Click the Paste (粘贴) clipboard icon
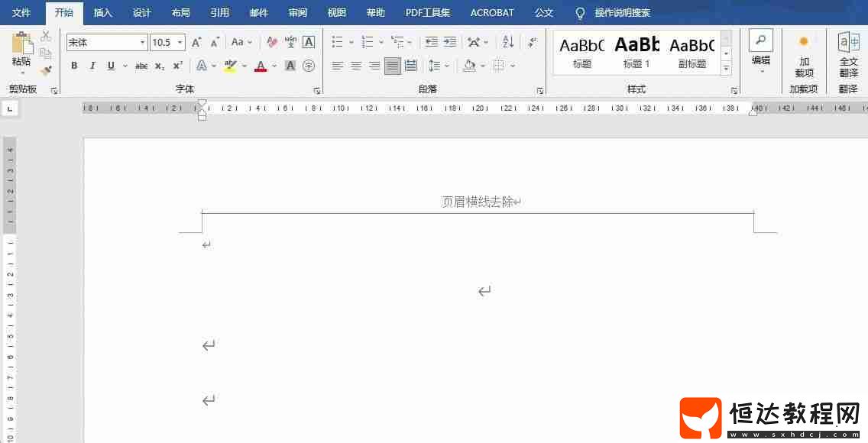Screen dimensions: 868x443 [21, 43]
